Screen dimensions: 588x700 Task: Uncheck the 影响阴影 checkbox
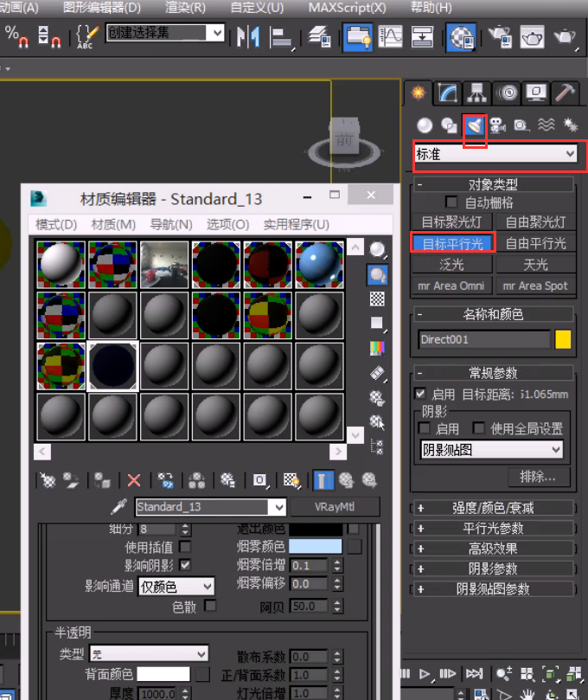pyautogui.click(x=185, y=565)
